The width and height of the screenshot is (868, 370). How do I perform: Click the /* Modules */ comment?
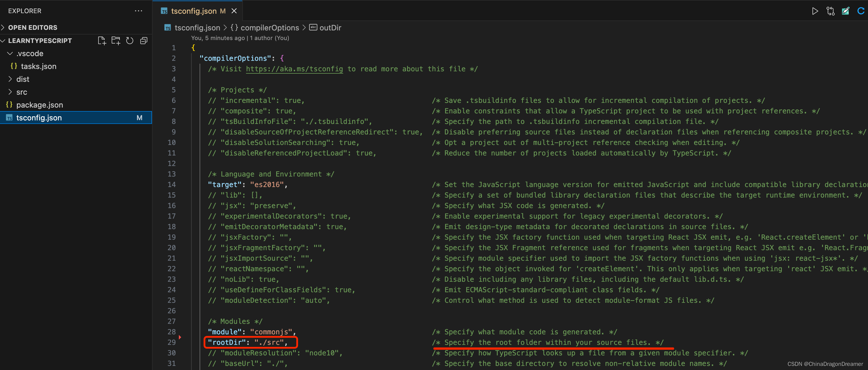pos(235,321)
